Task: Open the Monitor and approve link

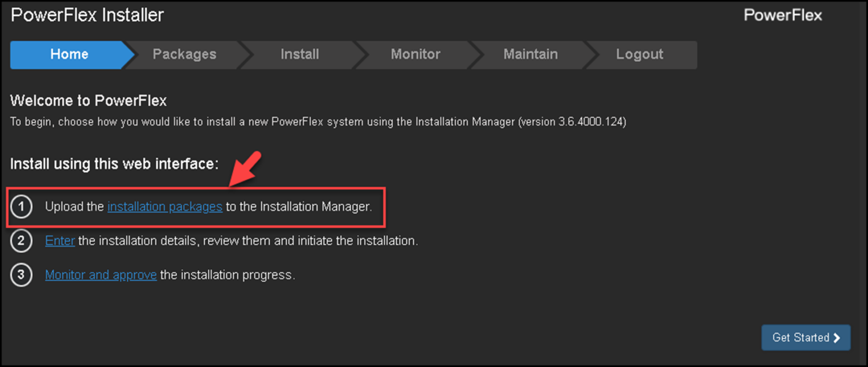Action: pyautogui.click(x=101, y=275)
